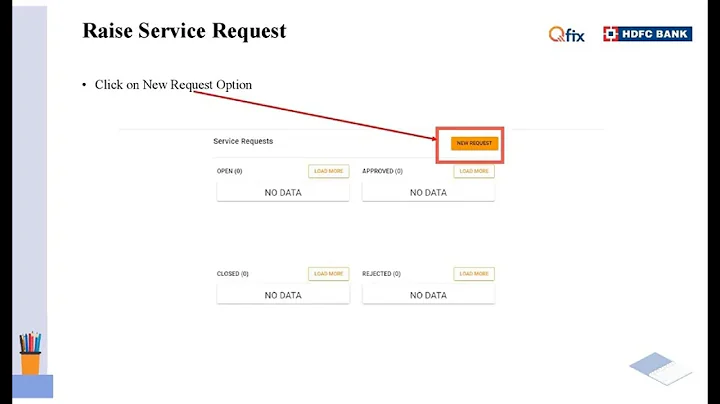This screenshot has width=720, height=404.
Task: Select NO DATA card under CLOSED
Action: [283, 295]
